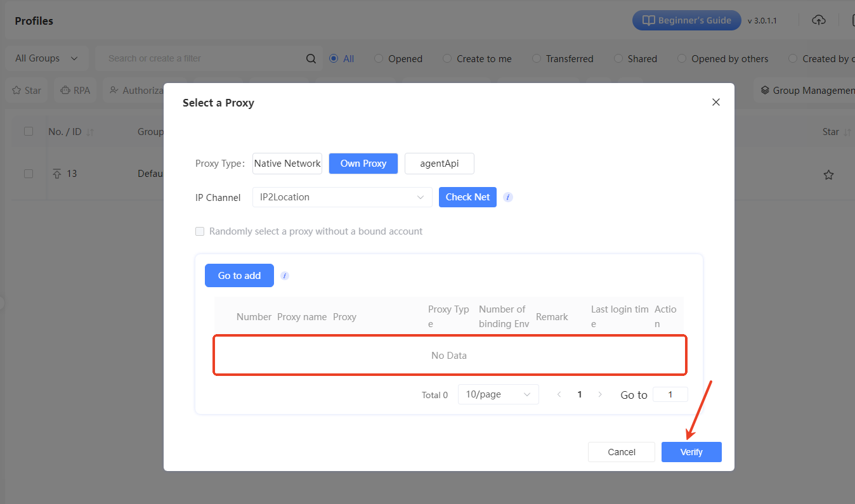The height and width of the screenshot is (504, 855).
Task: Click the cloud upload icon in header
Action: pos(819,20)
